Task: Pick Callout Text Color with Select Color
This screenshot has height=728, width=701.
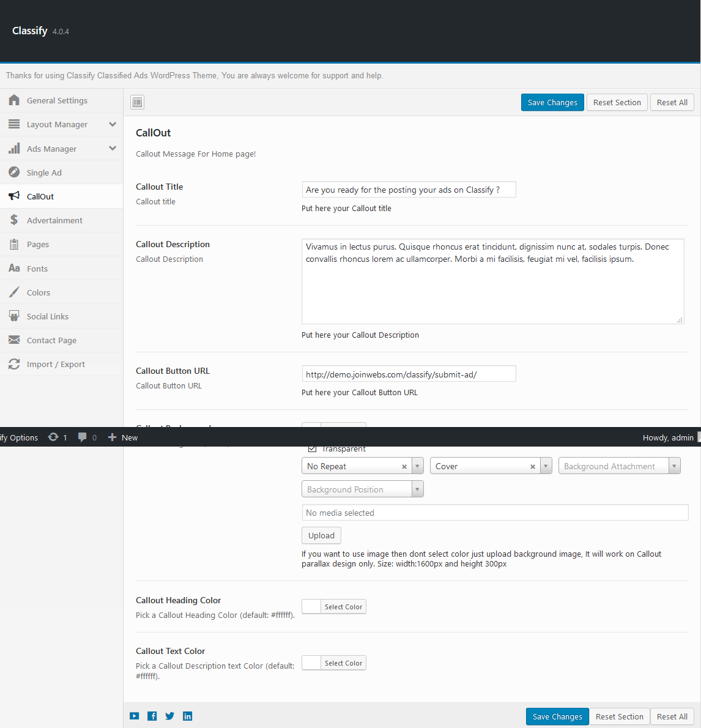Action: click(x=334, y=663)
